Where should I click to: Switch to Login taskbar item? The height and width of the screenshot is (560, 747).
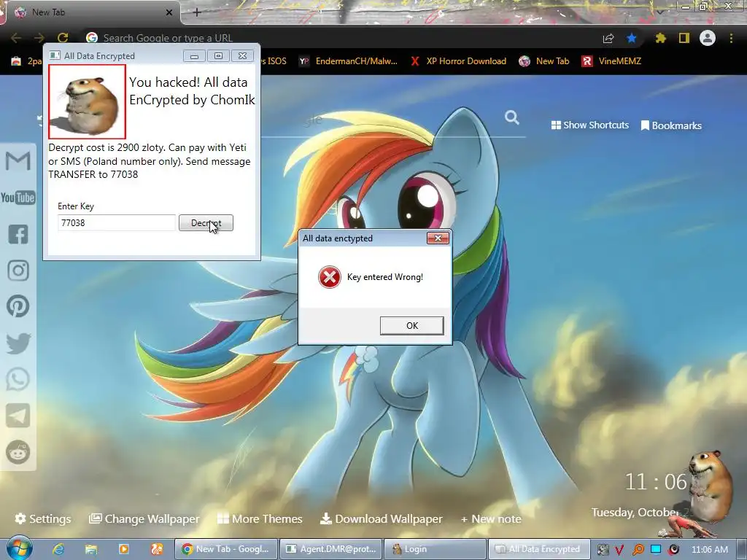(435, 549)
